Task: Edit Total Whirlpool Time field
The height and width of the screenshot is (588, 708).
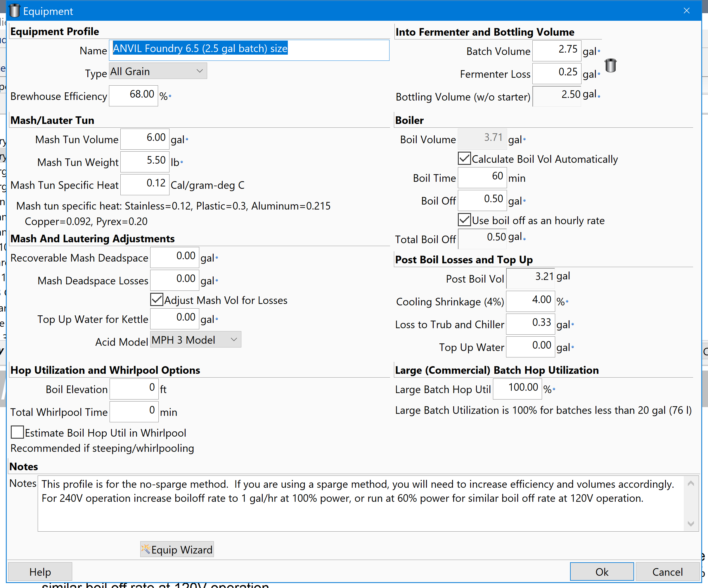Action: [x=134, y=412]
